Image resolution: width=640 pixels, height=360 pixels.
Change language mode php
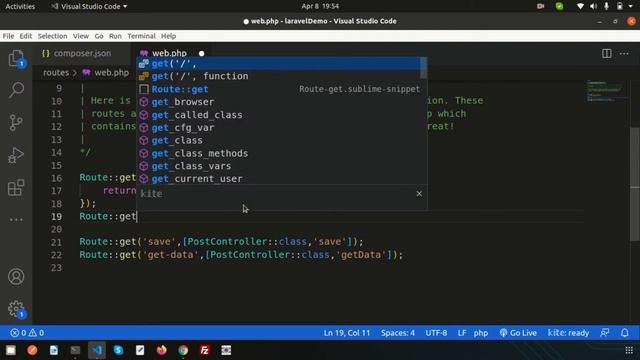pyautogui.click(x=481, y=333)
